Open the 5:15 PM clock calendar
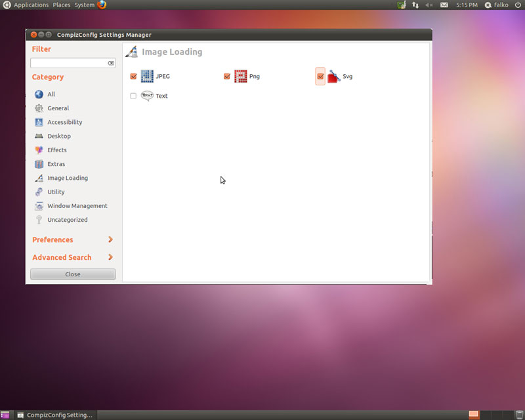The height and width of the screenshot is (420, 525). coord(467,5)
